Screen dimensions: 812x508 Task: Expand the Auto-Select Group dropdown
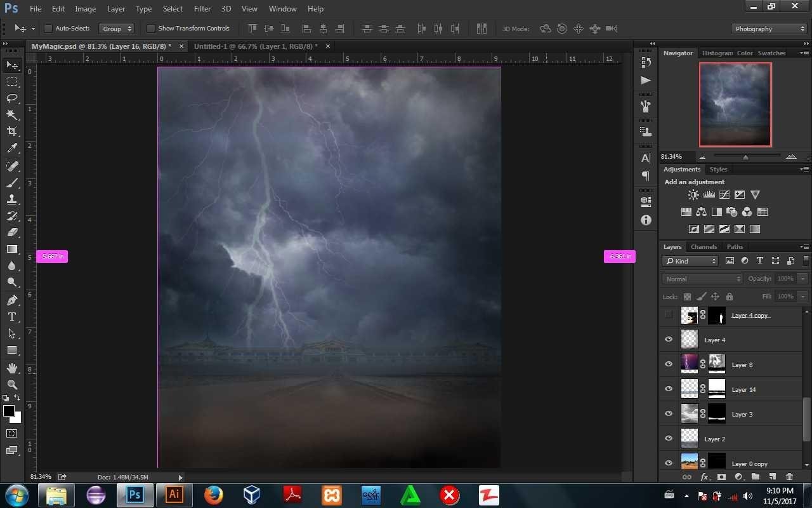coord(117,29)
